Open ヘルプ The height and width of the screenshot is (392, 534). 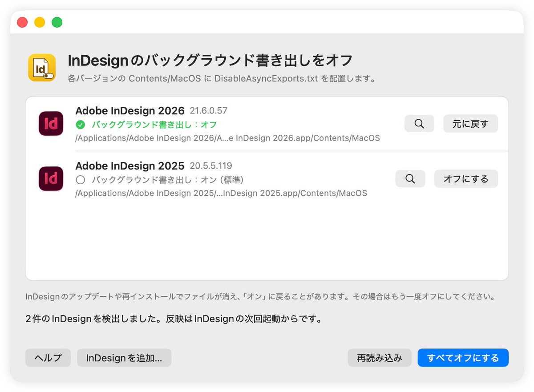[x=48, y=358]
